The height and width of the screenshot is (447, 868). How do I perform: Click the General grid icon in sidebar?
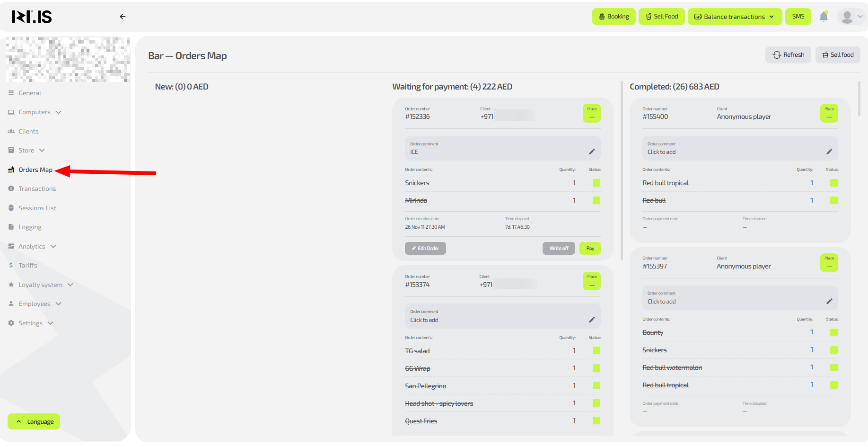[x=11, y=93]
